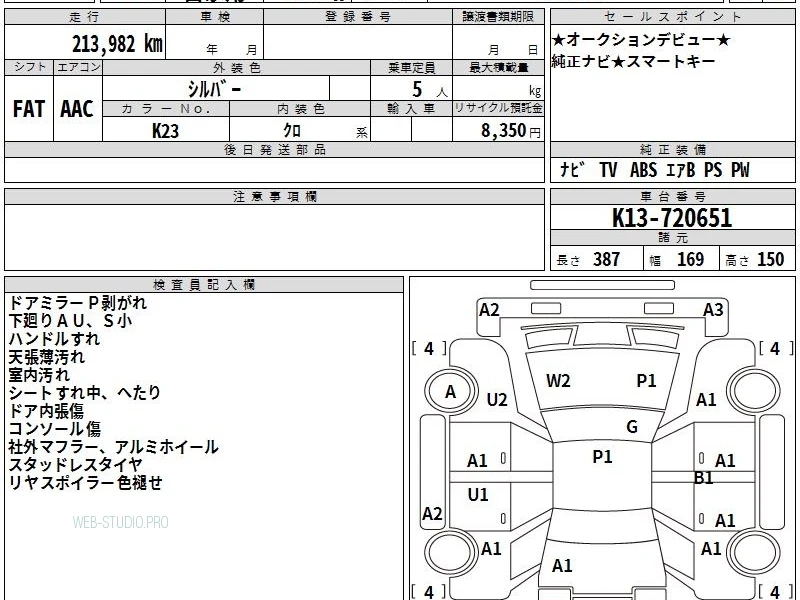Select the note 室内汚れ

pos(39,374)
